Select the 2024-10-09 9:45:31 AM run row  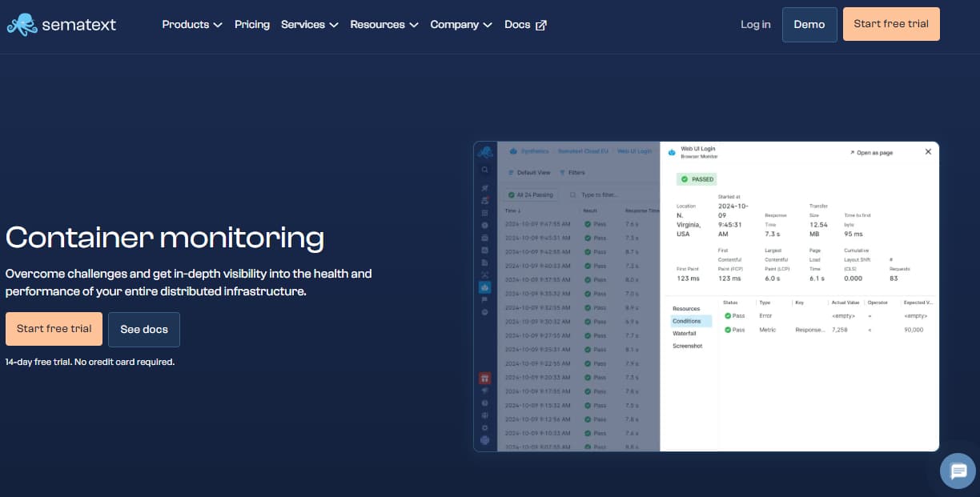click(x=579, y=238)
